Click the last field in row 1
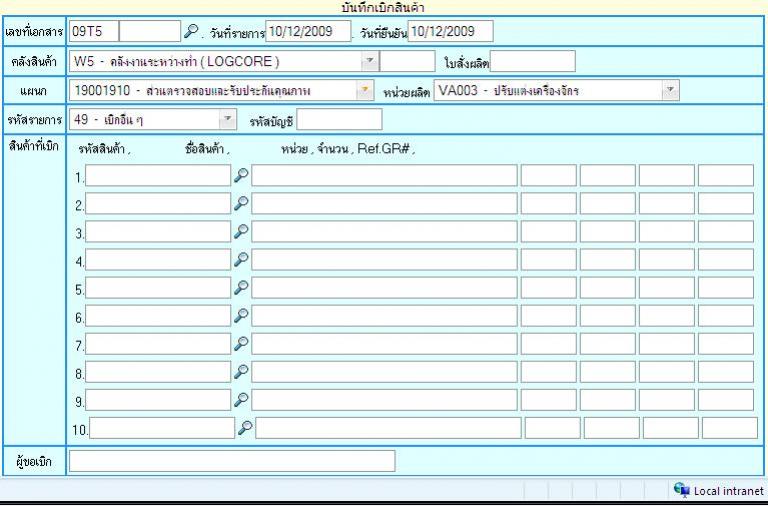 pos(726,175)
